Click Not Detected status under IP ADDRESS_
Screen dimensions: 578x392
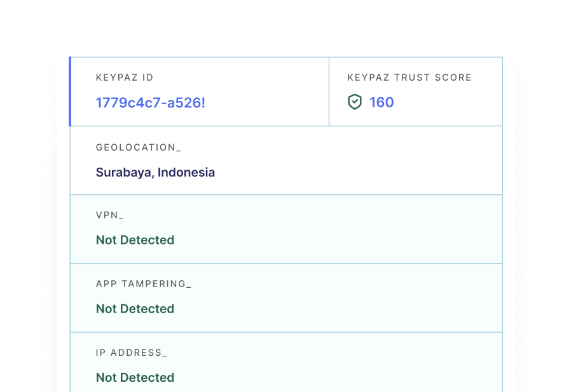click(x=135, y=377)
